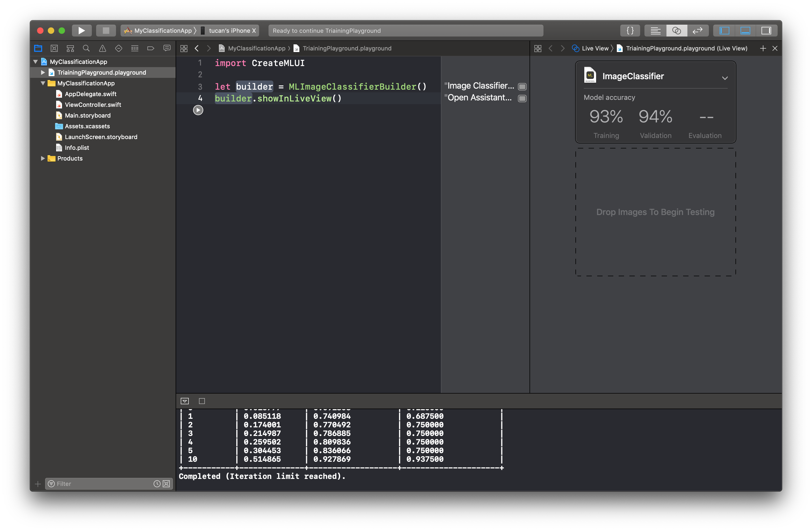
Task: Open the Library curly braces button
Action: point(630,31)
